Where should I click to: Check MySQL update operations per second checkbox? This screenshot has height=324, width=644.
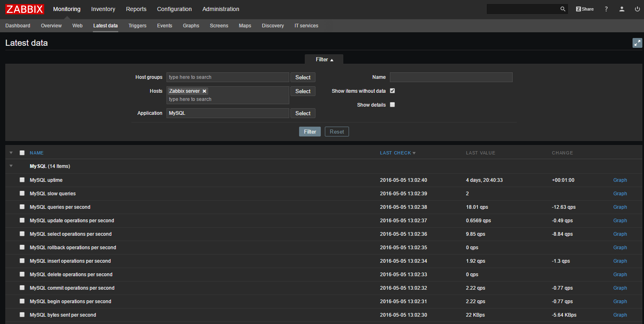(x=22, y=220)
